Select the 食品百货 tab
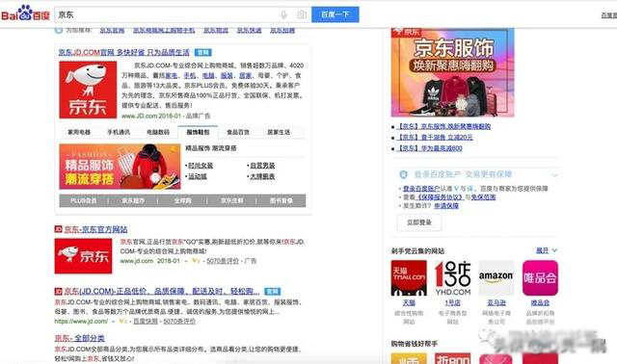This screenshot has height=364, width=617. pos(238,132)
